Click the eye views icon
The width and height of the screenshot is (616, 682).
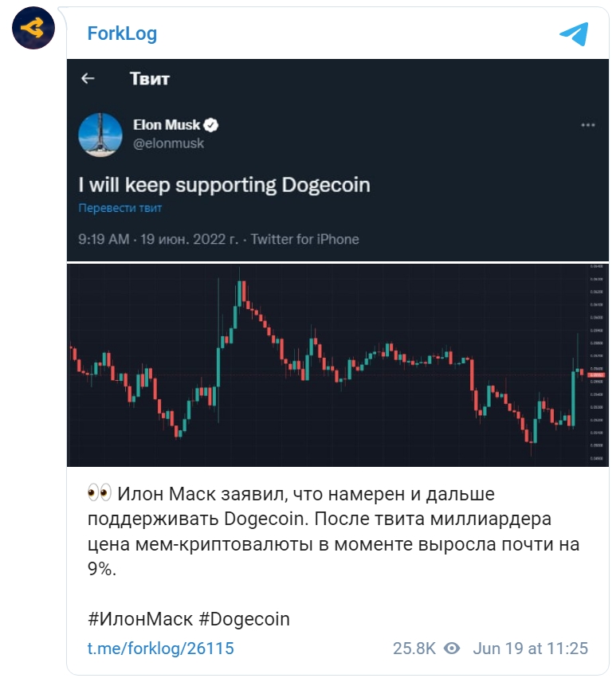452,648
